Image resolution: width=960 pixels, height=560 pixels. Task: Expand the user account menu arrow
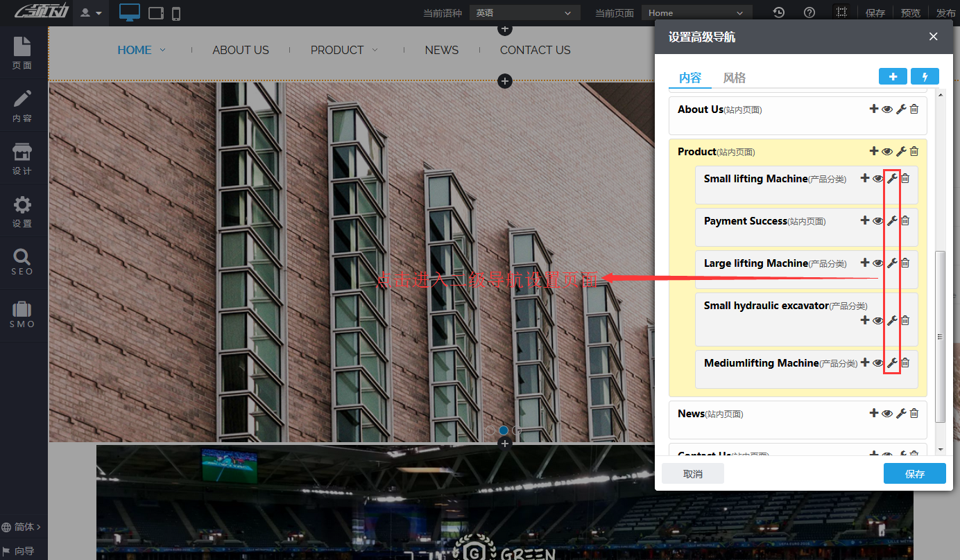click(92, 12)
